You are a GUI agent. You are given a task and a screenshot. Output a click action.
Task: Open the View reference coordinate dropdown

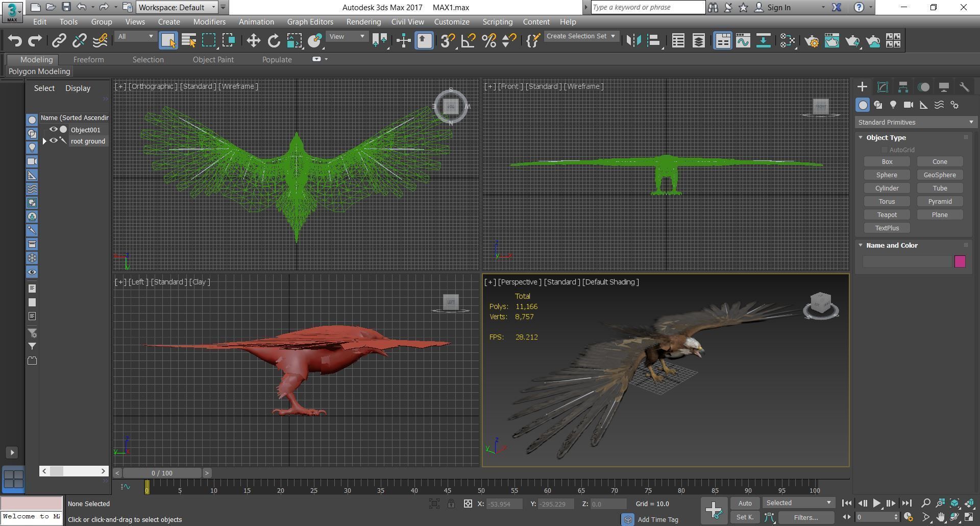coord(347,37)
